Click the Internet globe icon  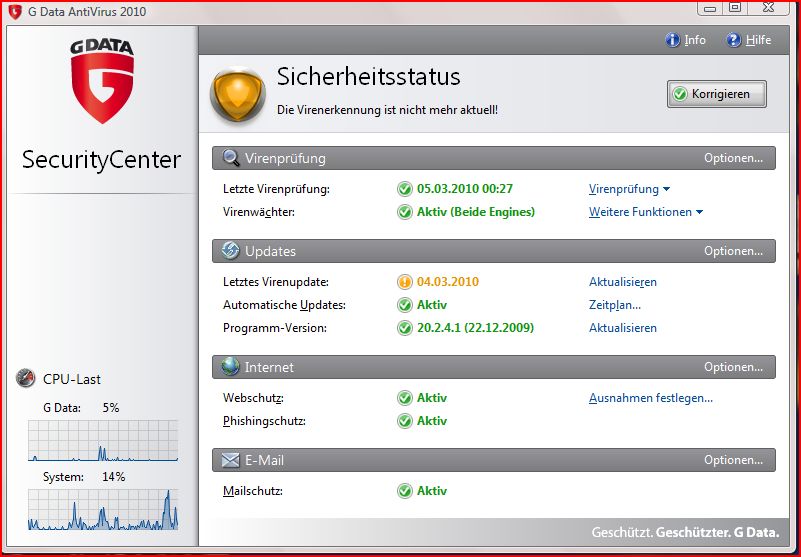230,366
